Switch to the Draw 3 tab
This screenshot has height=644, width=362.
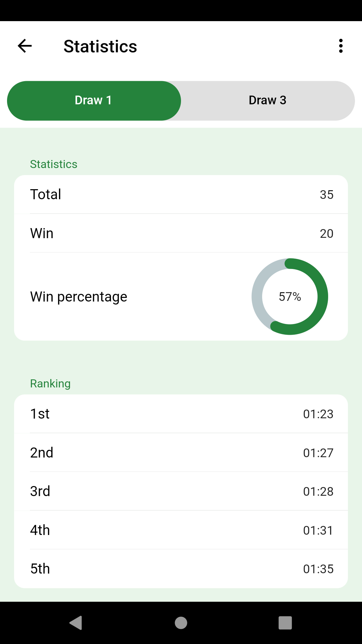point(267,101)
